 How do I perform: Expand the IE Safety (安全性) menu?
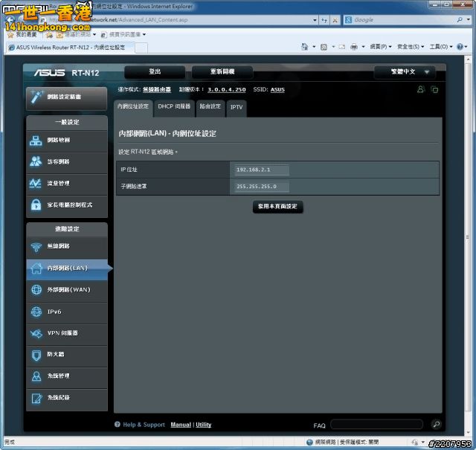pyautogui.click(x=409, y=47)
